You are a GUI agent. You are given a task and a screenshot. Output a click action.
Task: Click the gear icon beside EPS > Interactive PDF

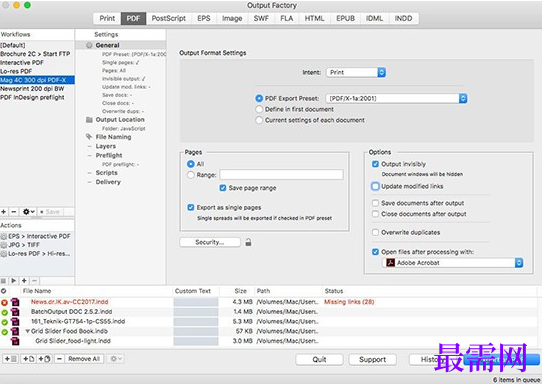(4, 236)
